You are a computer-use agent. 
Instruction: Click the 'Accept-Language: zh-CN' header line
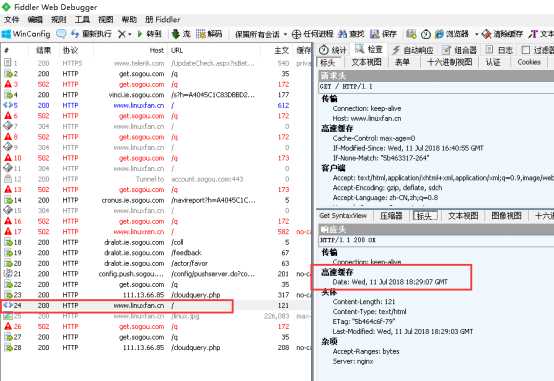click(x=385, y=198)
